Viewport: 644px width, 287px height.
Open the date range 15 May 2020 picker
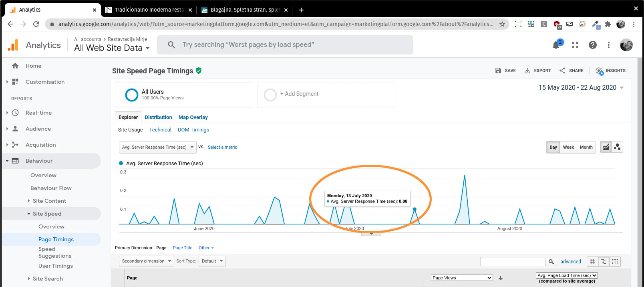coord(581,88)
